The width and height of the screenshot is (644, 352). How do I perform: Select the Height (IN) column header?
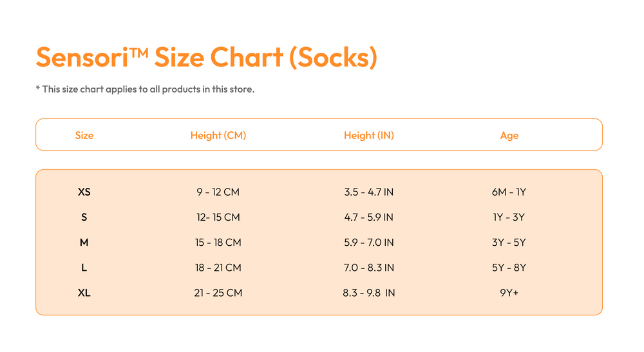[369, 135]
